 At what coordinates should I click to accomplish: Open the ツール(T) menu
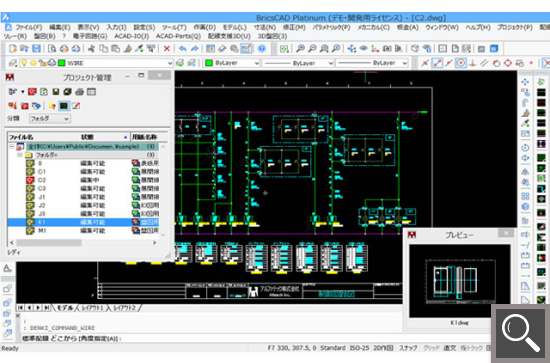[174, 27]
